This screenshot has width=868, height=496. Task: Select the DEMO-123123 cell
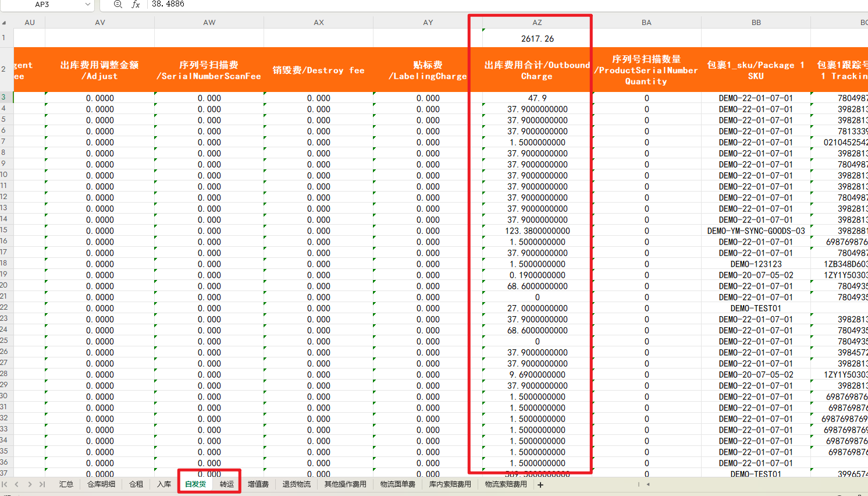click(x=756, y=264)
